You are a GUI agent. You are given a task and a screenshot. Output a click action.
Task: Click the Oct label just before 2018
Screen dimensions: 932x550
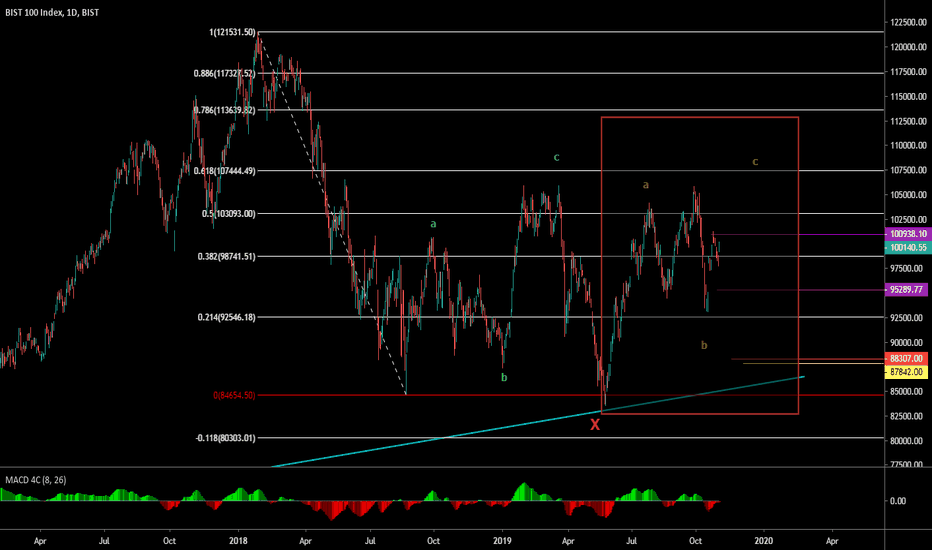(x=169, y=541)
